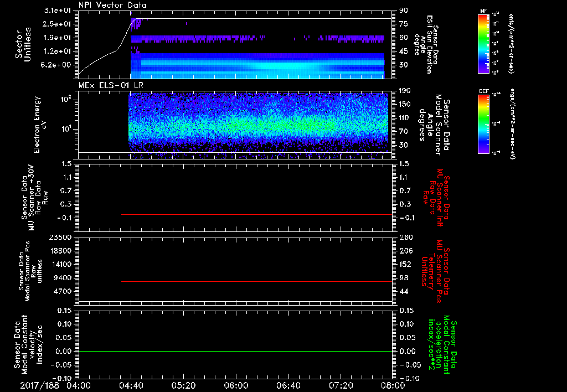The width and height of the screenshot is (567, 392).
Task: Click the DEF color bar
Action: (483, 124)
